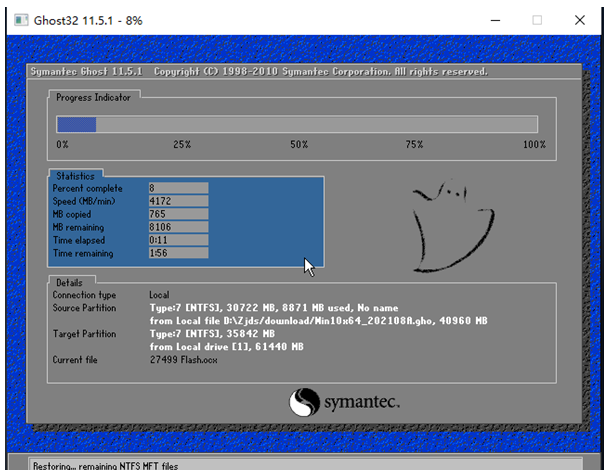Click the 100% label under progress bar

pos(534,145)
